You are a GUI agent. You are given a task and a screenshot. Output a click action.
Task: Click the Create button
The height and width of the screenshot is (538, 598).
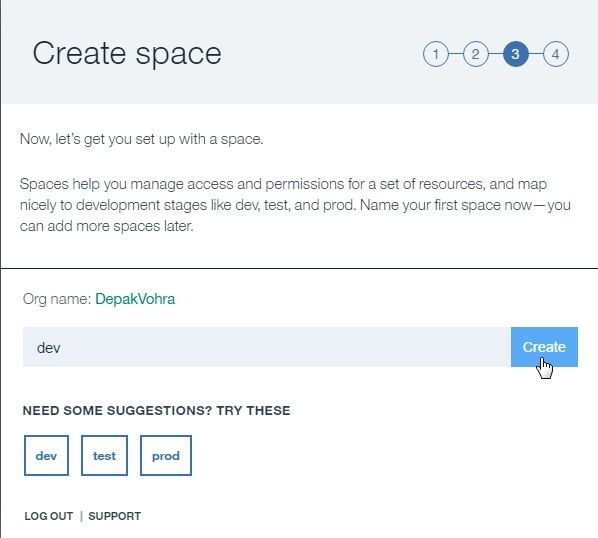tap(544, 347)
